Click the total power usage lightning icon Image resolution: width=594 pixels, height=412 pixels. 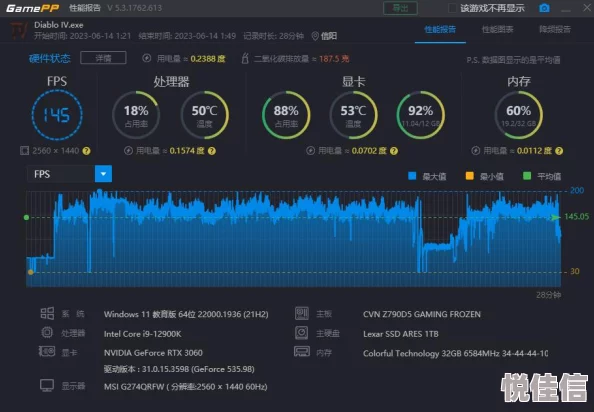pos(147,58)
